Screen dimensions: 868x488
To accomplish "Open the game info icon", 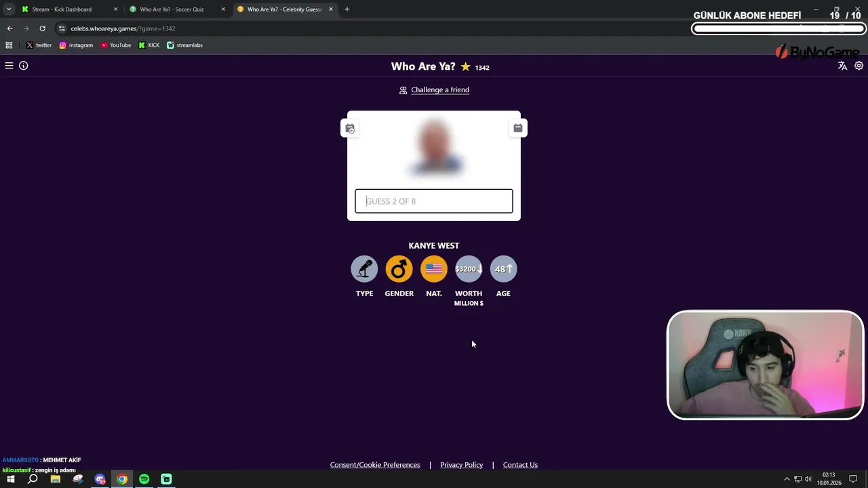I will click(24, 66).
